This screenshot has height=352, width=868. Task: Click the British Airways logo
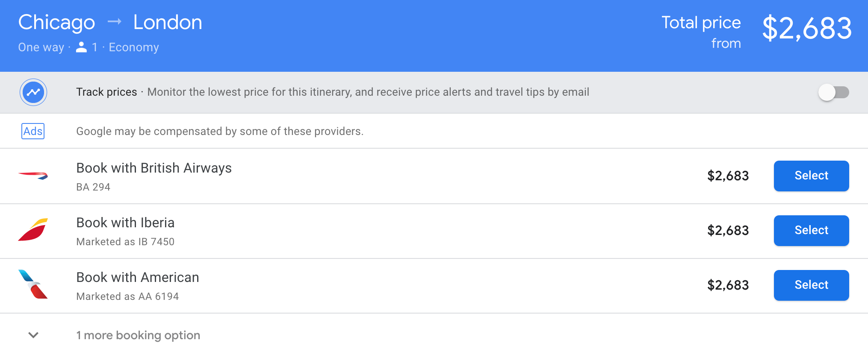pyautogui.click(x=33, y=175)
